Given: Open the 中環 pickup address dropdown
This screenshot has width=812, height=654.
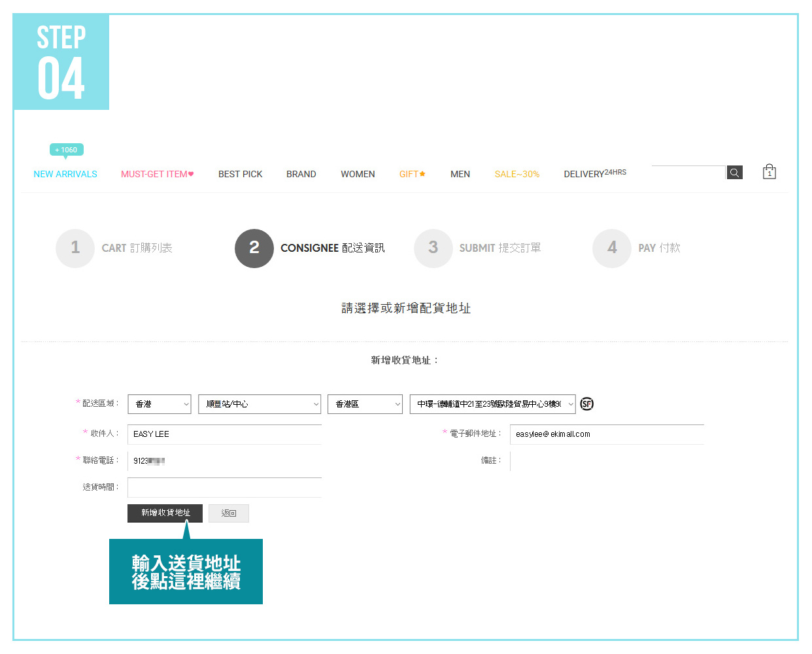Looking at the screenshot, I should pyautogui.click(x=492, y=404).
